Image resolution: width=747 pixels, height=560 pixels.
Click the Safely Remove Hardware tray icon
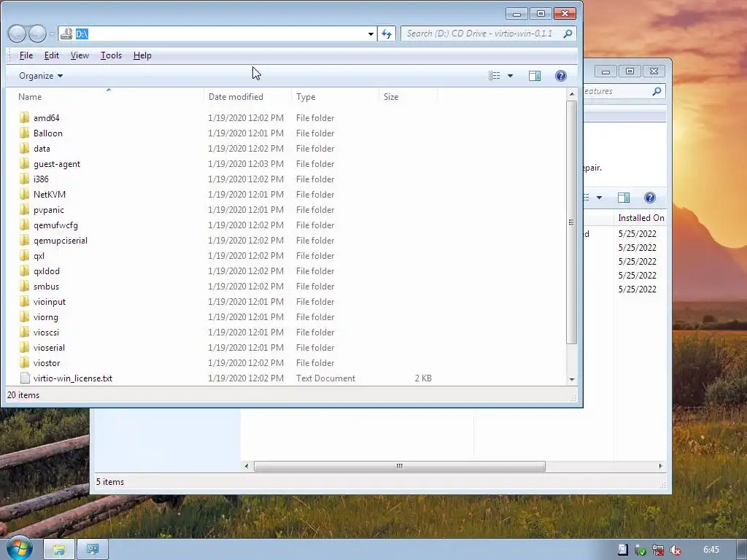(x=640, y=550)
